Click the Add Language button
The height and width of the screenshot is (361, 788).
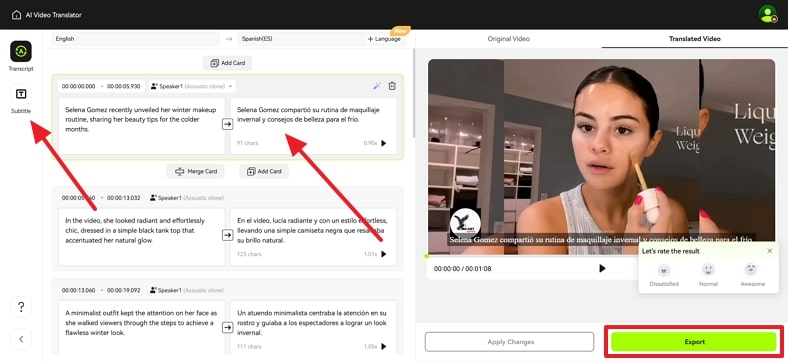(x=384, y=39)
